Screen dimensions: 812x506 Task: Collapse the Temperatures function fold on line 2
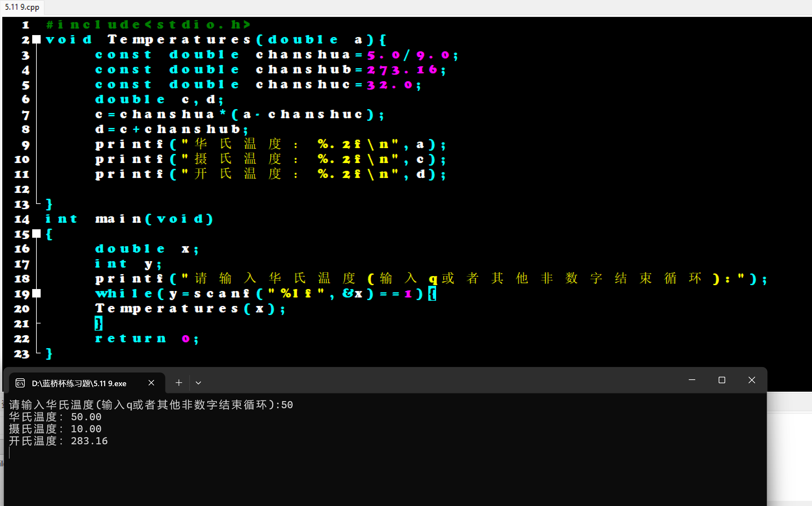tap(36, 40)
